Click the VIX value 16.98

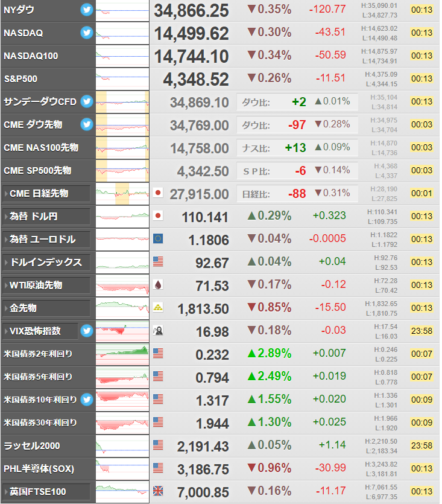tap(212, 332)
